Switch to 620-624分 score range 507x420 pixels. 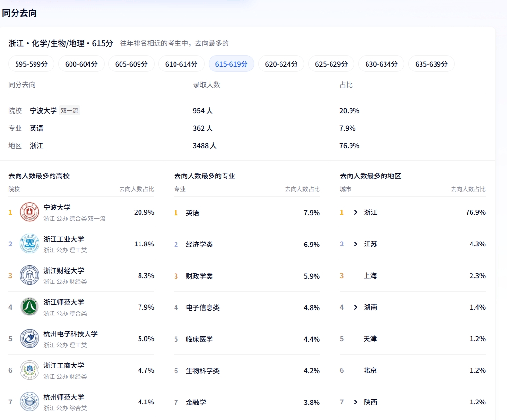pyautogui.click(x=281, y=64)
